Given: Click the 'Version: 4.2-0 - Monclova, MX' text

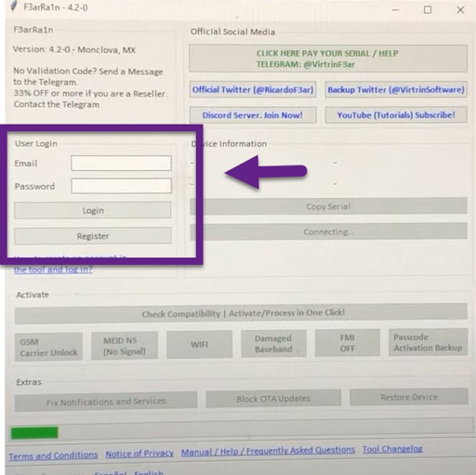Looking at the screenshot, I should tap(74, 49).
